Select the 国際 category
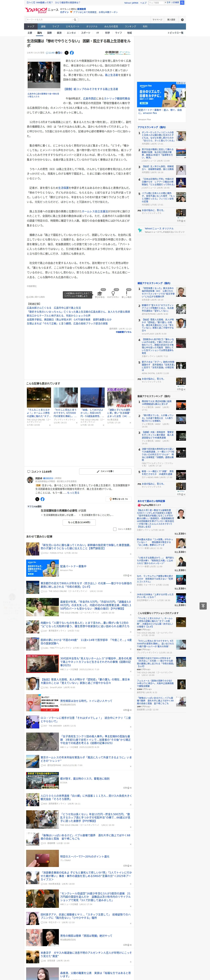 (x=49, y=33)
